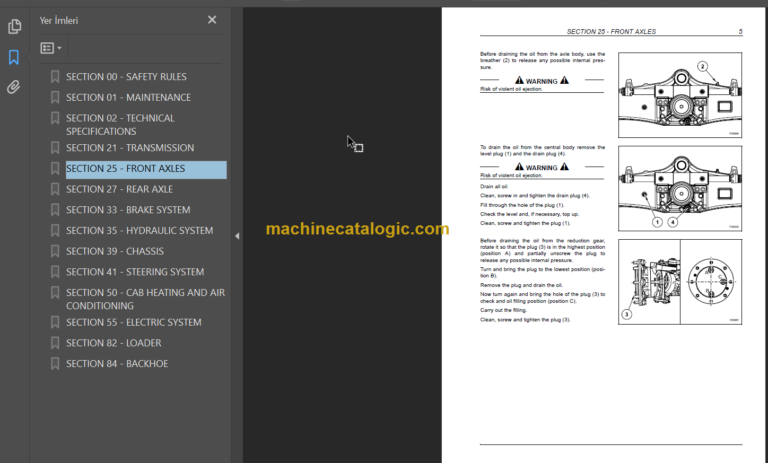Go to SECTION 35 - HYDRAULIC SYSTEM
768x463 pixels.
coord(140,231)
